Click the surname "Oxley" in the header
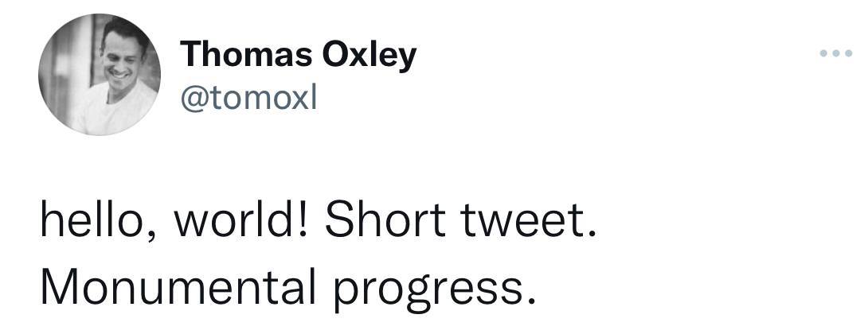 point(369,55)
